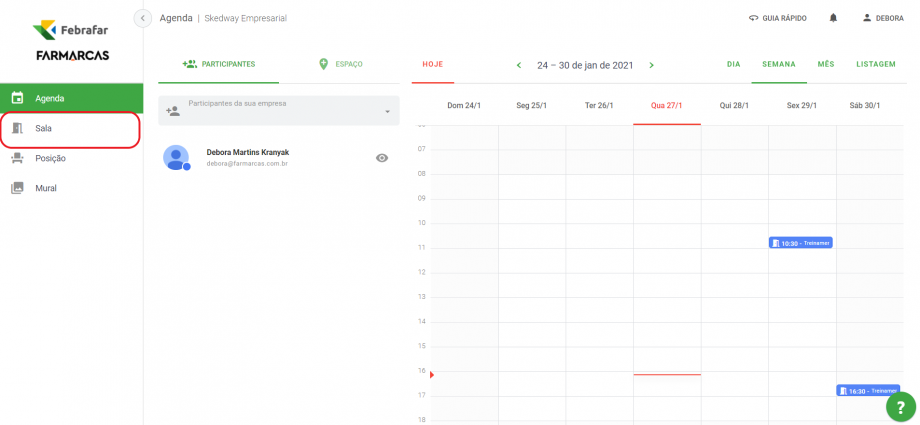Open the Guia Rápido link

pos(778,18)
